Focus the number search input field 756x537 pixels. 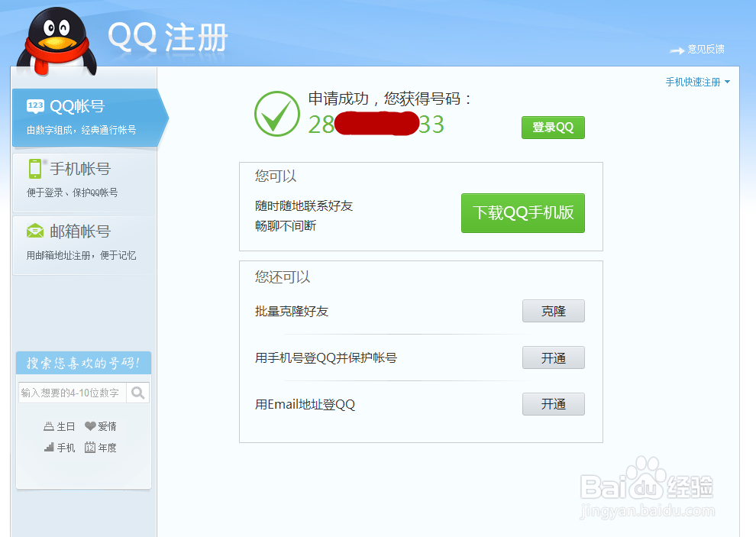click(x=73, y=393)
